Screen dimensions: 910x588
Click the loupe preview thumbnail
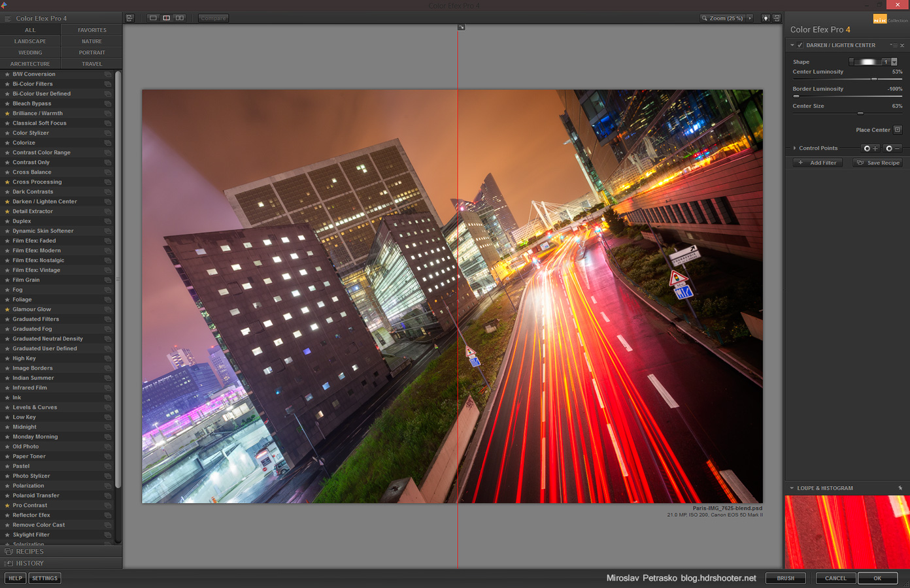[847, 532]
